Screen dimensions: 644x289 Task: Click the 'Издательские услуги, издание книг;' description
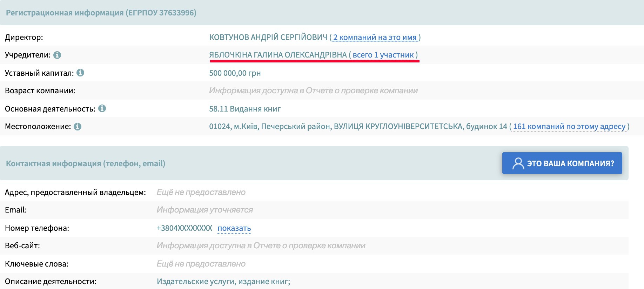click(x=223, y=282)
